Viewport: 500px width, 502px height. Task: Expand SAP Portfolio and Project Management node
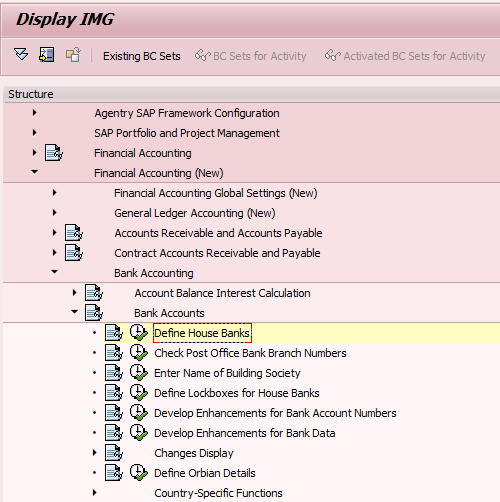point(35,133)
